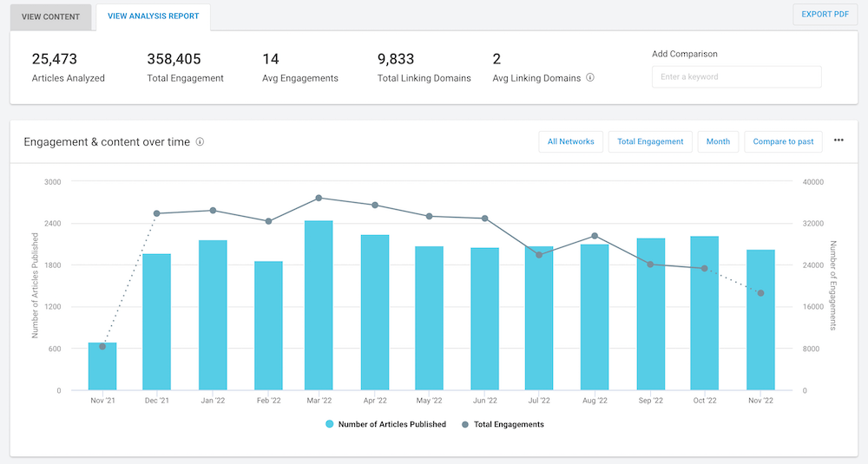Click the Dec '21 engagement data point
This screenshot has height=464, width=868.
tap(157, 213)
